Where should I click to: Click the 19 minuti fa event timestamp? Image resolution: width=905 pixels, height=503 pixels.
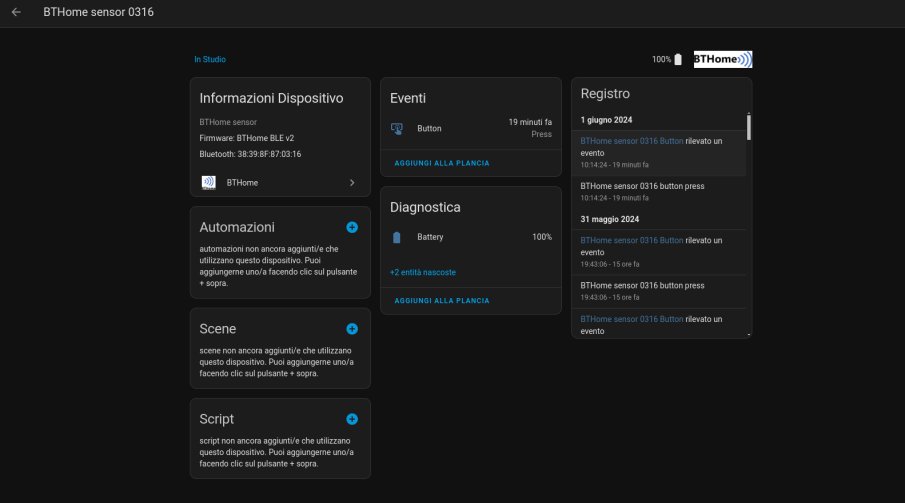[530, 122]
